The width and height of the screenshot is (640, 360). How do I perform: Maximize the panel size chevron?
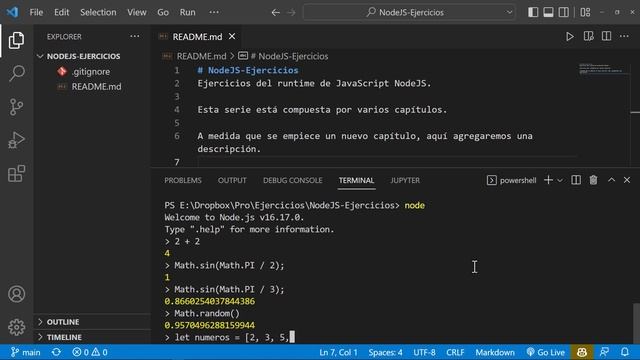pos(611,180)
